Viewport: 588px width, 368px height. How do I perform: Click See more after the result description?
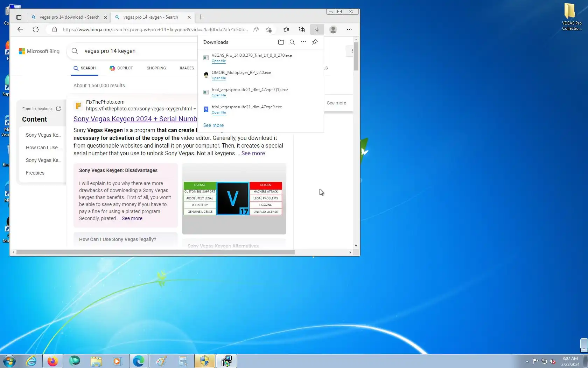coord(253,154)
